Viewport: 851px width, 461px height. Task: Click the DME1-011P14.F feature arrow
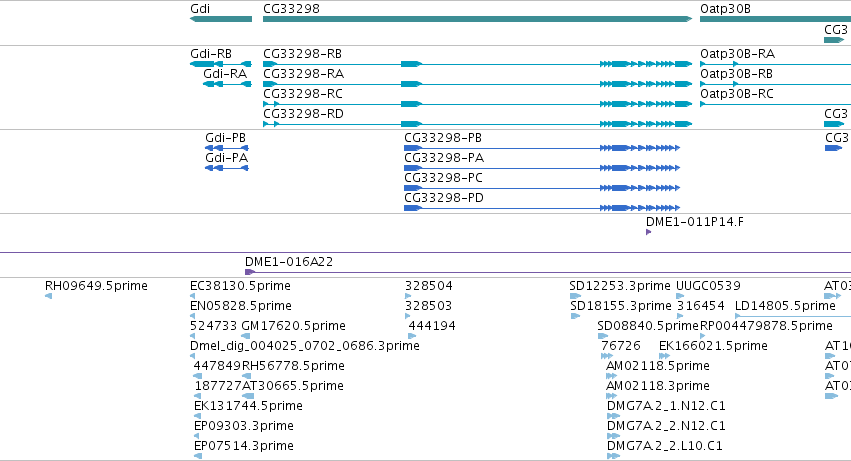[x=649, y=232]
